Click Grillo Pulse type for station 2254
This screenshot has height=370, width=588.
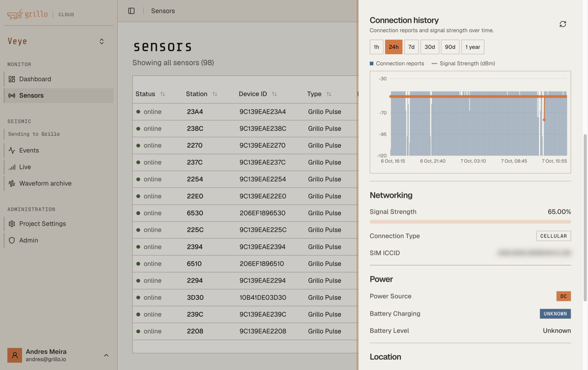pyautogui.click(x=325, y=179)
